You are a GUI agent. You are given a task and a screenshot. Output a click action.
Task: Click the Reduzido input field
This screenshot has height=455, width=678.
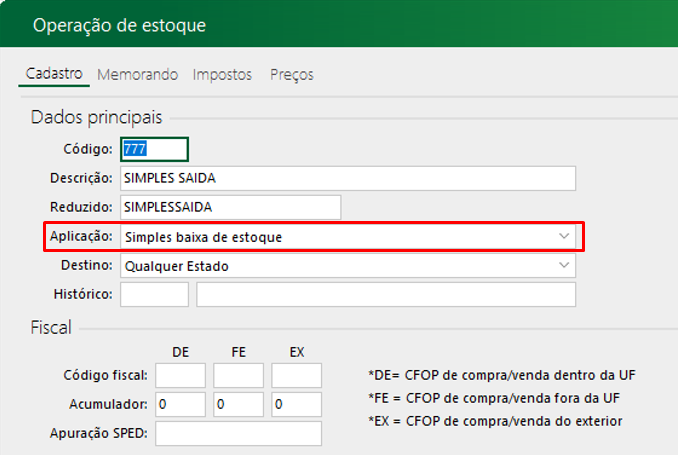coord(230,207)
